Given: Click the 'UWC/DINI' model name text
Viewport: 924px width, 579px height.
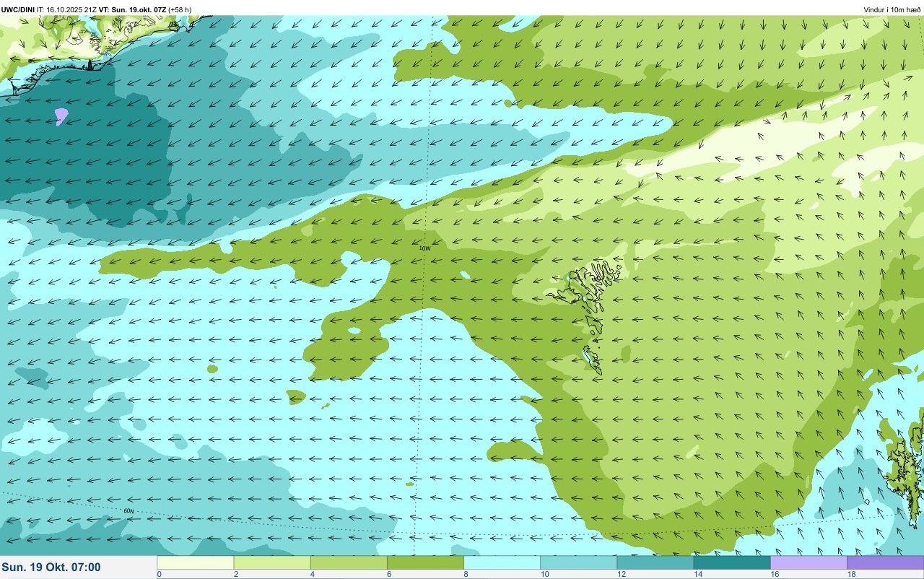Looking at the screenshot, I should [18, 10].
